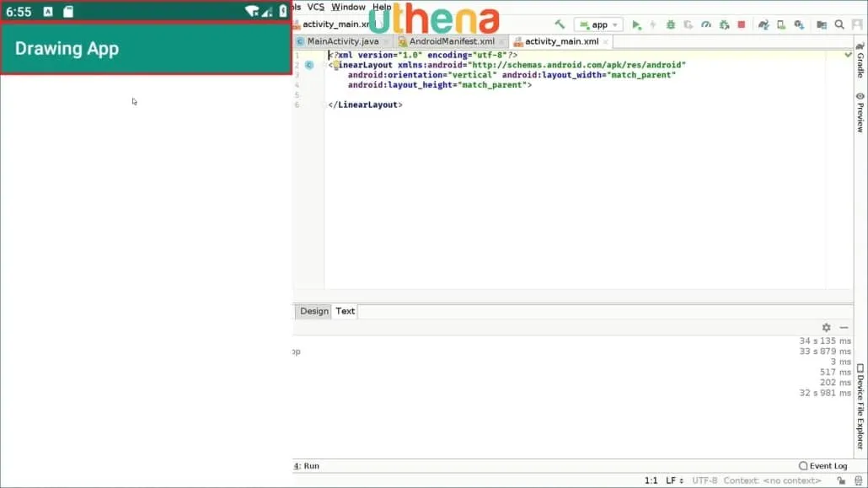Click the Drawing App title in the emulator
The width and height of the screenshot is (868, 488).
pos(67,49)
